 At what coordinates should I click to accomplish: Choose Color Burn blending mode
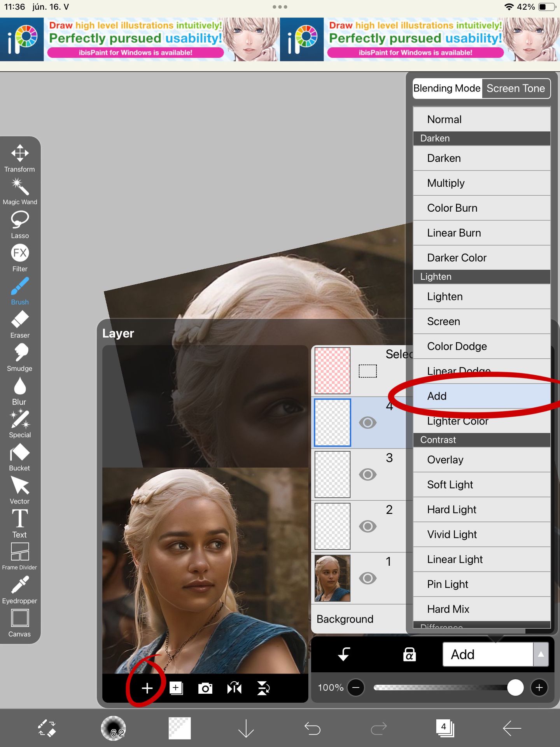pyautogui.click(x=482, y=208)
